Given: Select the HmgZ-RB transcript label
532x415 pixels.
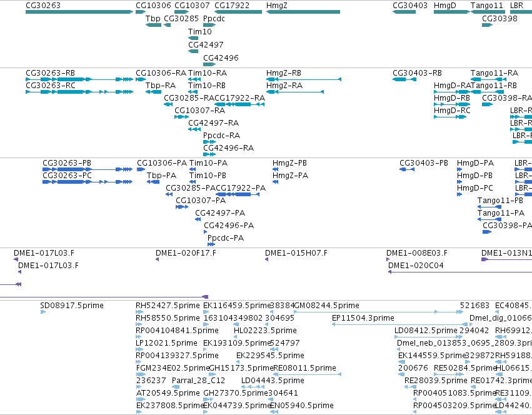Looking at the screenshot, I should point(284,73).
